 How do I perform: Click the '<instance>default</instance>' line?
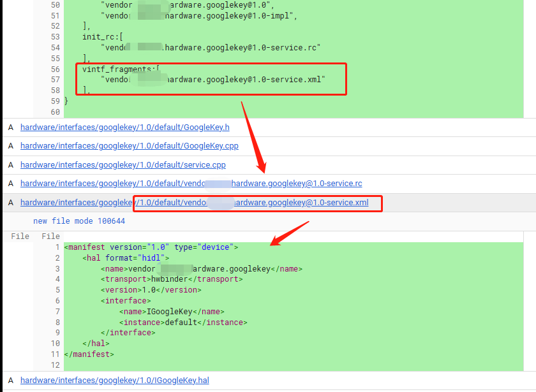(183, 323)
